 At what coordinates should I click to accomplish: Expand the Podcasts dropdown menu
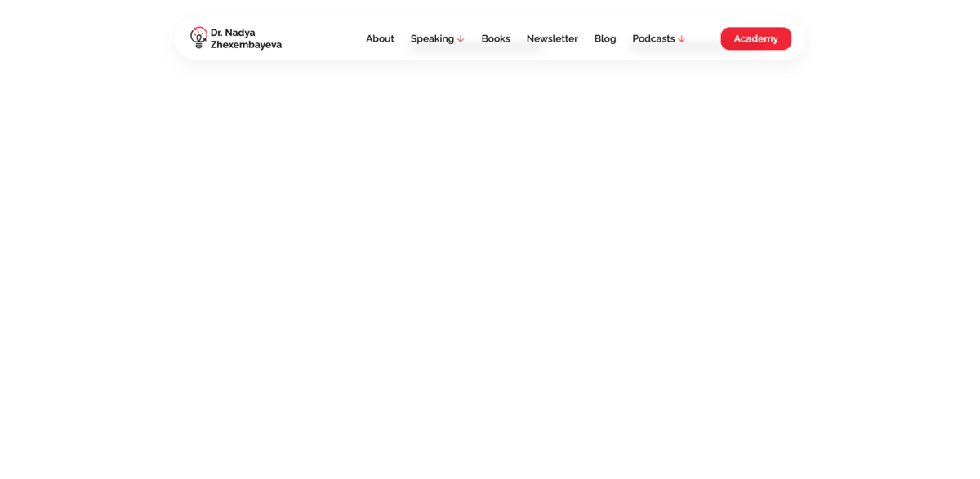pyautogui.click(x=658, y=38)
